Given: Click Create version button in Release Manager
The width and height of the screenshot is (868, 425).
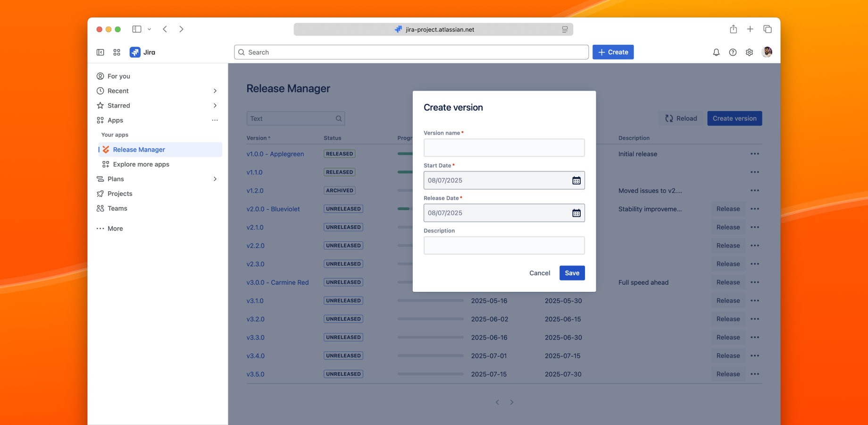Looking at the screenshot, I should (x=734, y=119).
